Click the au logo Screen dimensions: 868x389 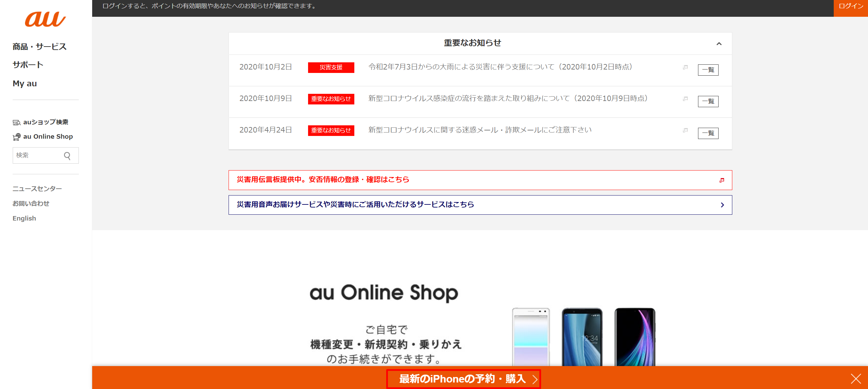pyautogui.click(x=45, y=19)
